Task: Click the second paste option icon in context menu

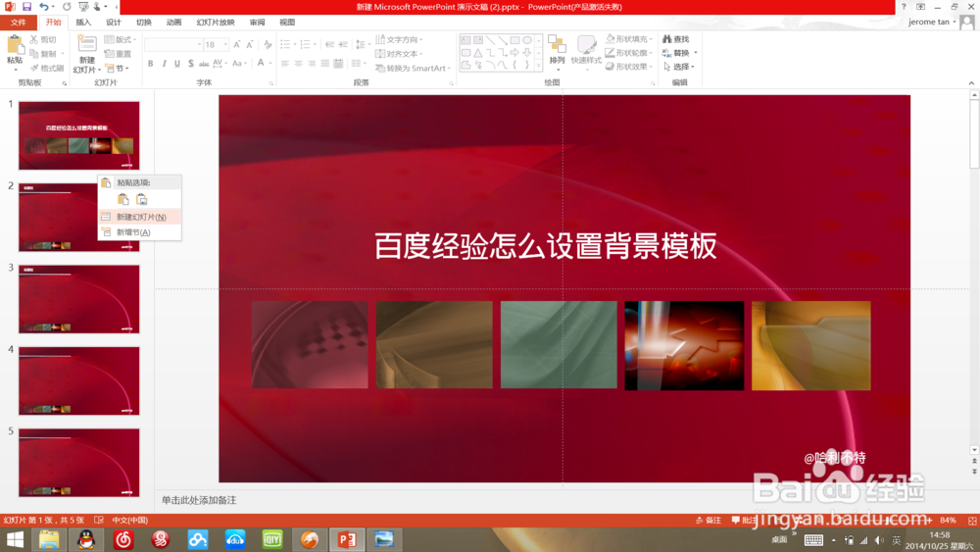Action: point(142,199)
